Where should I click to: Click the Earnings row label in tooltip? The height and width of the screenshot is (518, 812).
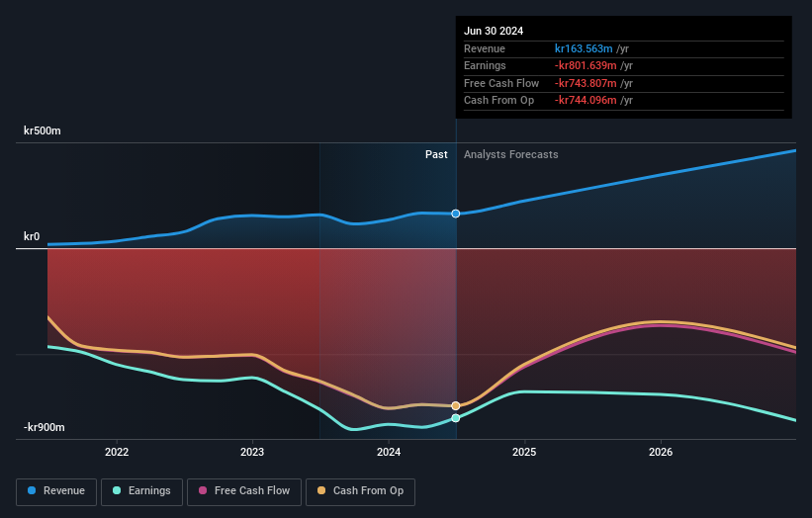pyautogui.click(x=485, y=65)
